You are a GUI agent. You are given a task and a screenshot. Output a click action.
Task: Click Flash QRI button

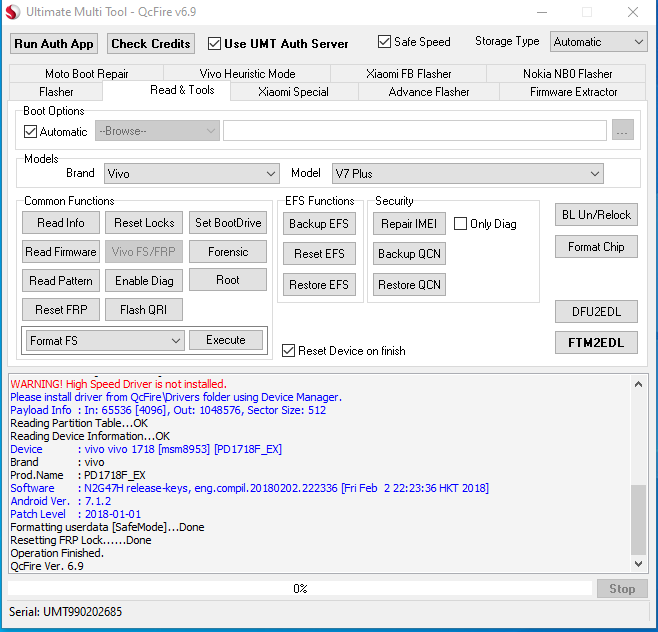(144, 309)
